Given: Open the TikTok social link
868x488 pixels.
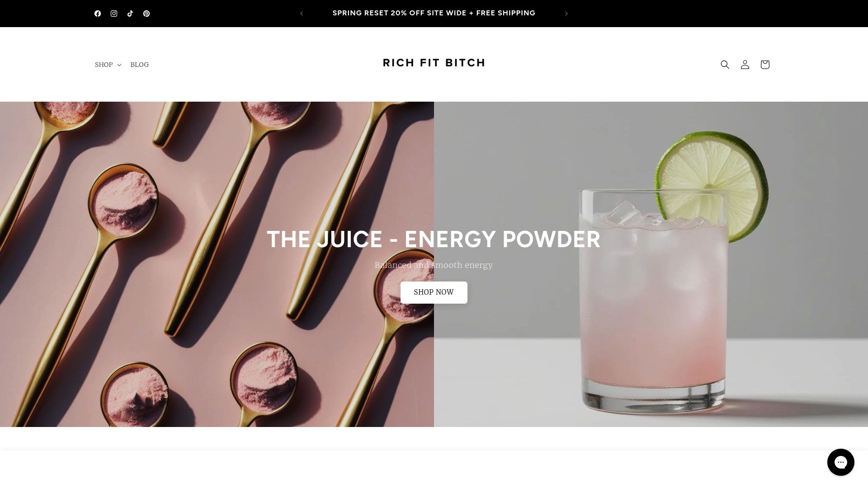Looking at the screenshot, I should click(130, 14).
